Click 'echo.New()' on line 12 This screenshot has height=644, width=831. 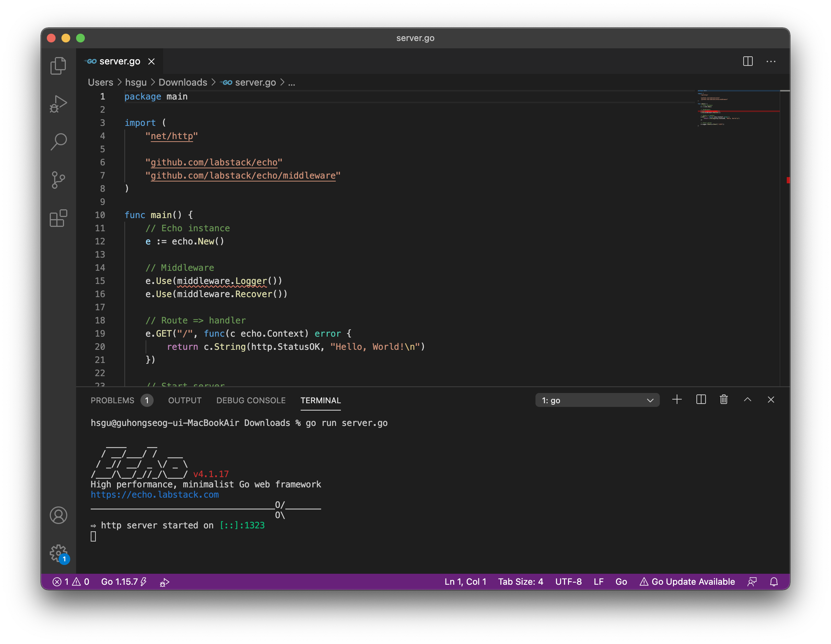point(198,241)
